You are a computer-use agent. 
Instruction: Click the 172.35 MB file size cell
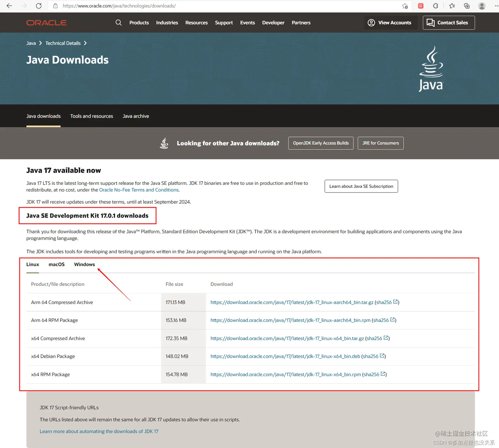pyautogui.click(x=183, y=338)
